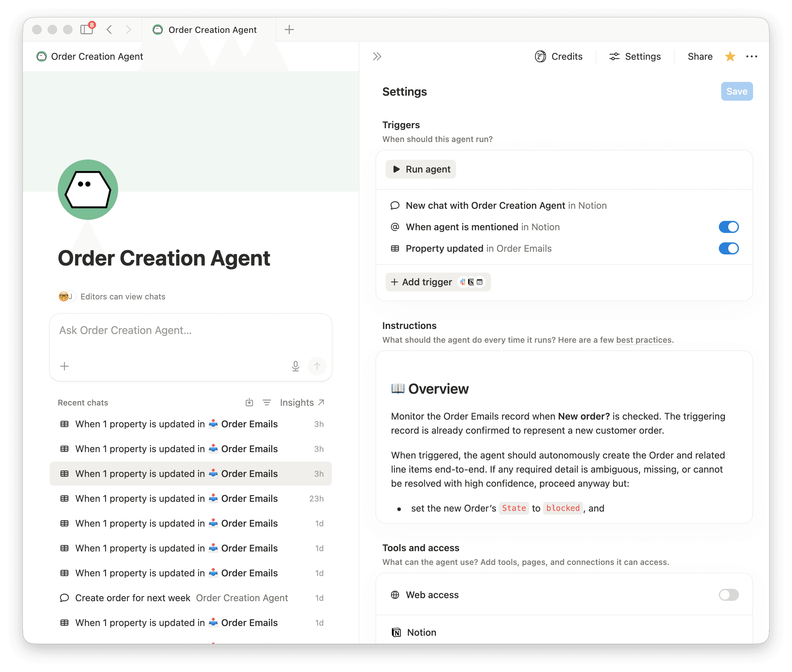The width and height of the screenshot is (792, 672).
Task: Click the Triggers section heading
Action: 401,125
